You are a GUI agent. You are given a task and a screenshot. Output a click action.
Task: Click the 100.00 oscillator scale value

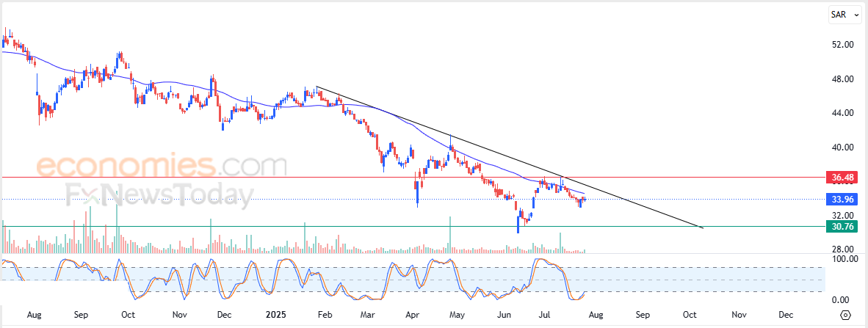pyautogui.click(x=845, y=259)
